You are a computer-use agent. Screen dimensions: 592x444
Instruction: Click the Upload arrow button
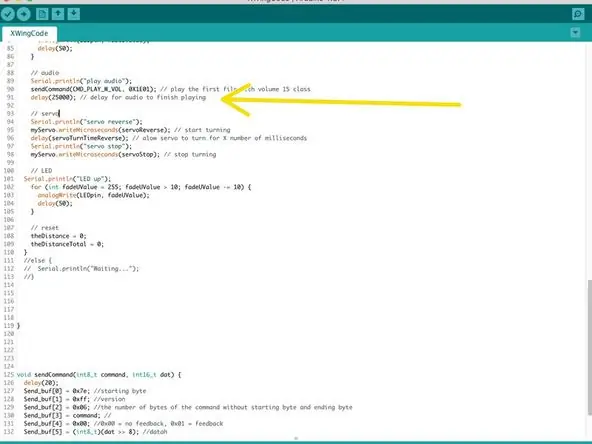click(23, 14)
